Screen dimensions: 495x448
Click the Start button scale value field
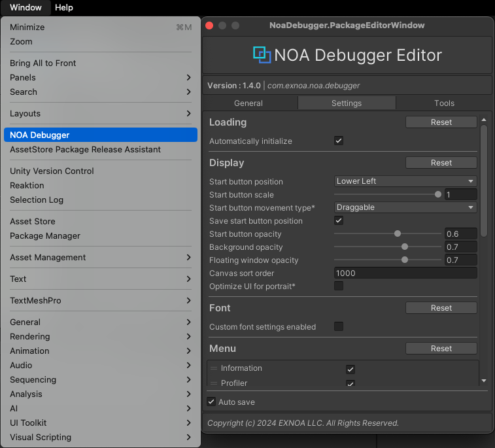460,194
